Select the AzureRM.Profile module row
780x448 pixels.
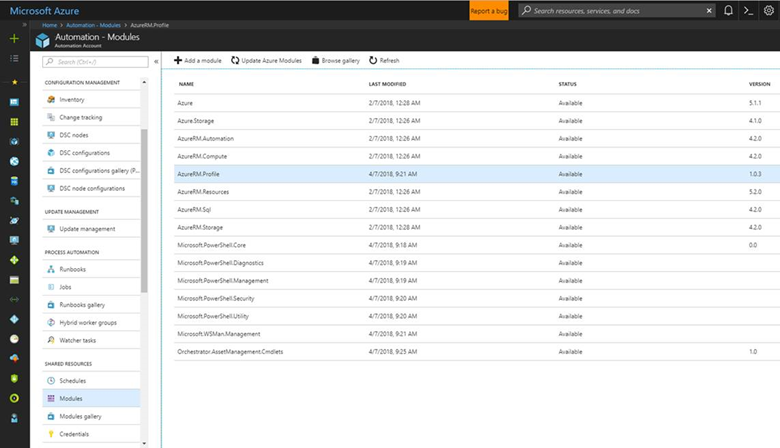[477, 174]
